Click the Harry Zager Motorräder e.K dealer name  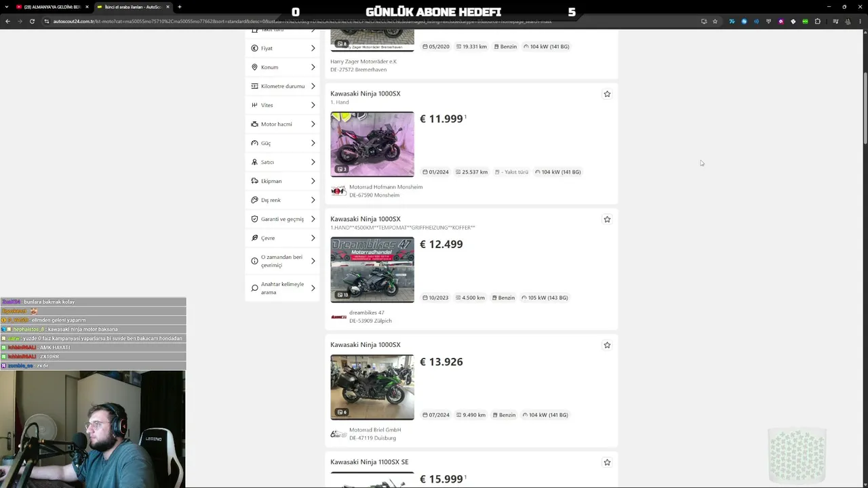coord(363,61)
